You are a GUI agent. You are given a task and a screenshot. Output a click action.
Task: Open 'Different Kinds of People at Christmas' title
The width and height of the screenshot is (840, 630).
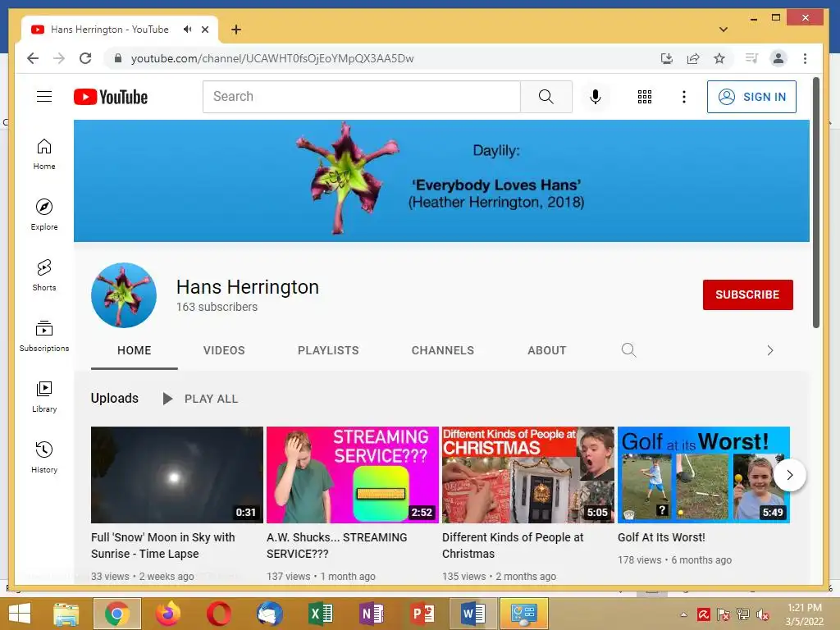(512, 546)
